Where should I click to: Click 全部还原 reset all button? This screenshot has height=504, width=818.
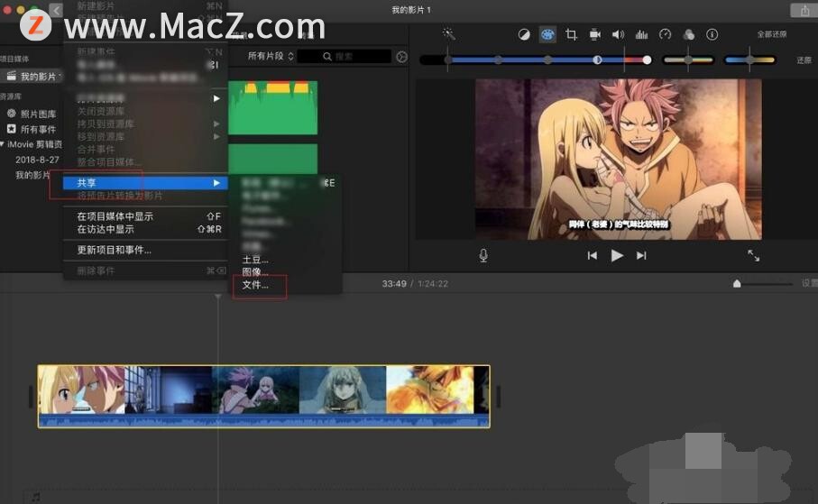click(x=772, y=34)
